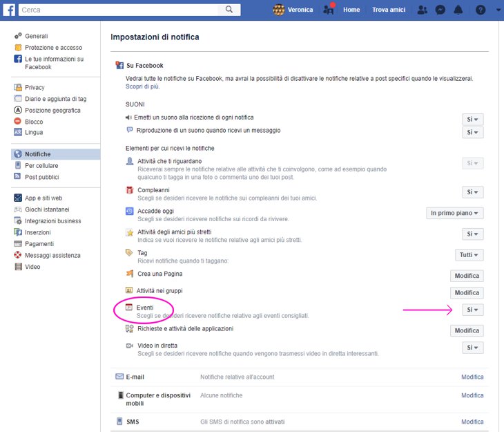Click the Blocco red icon
Screen dimensions: 504x432
click(18, 122)
